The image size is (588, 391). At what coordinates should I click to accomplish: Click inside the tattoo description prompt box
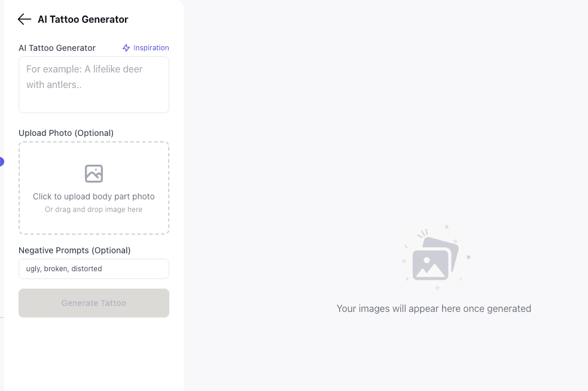[x=93, y=84]
